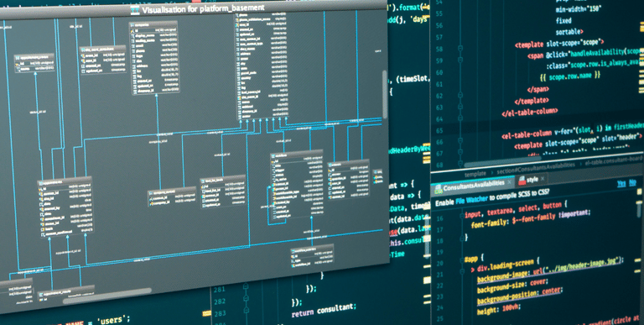This screenshot has height=325, width=644.
Task: Click the 'div.loading-screen' selector
Action: coord(506,266)
